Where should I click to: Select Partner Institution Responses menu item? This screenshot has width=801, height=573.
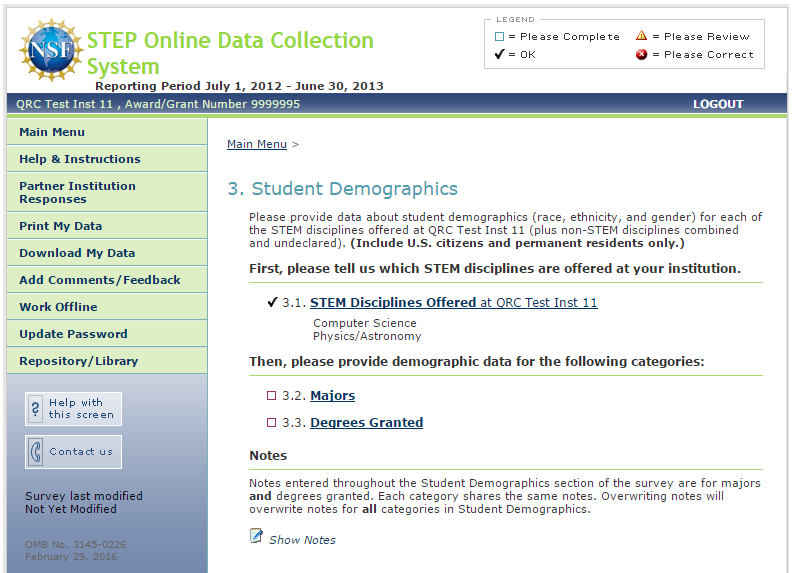[x=77, y=192]
